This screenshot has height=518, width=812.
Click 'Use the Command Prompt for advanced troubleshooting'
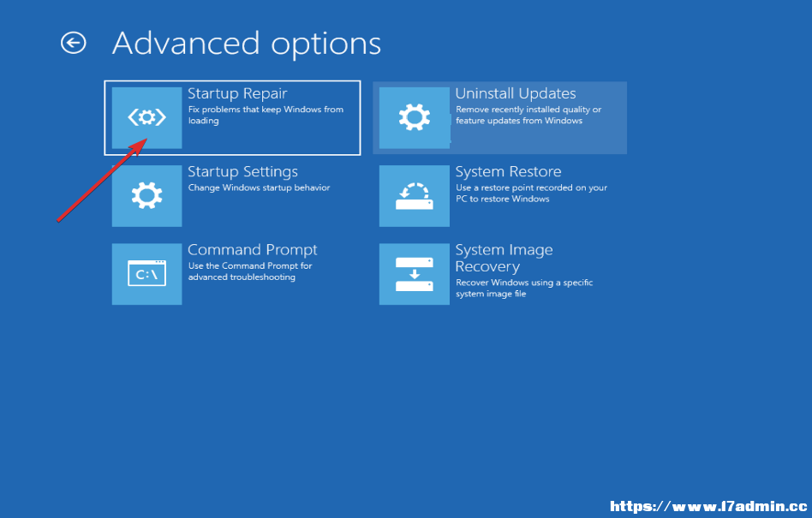pyautogui.click(x=250, y=271)
